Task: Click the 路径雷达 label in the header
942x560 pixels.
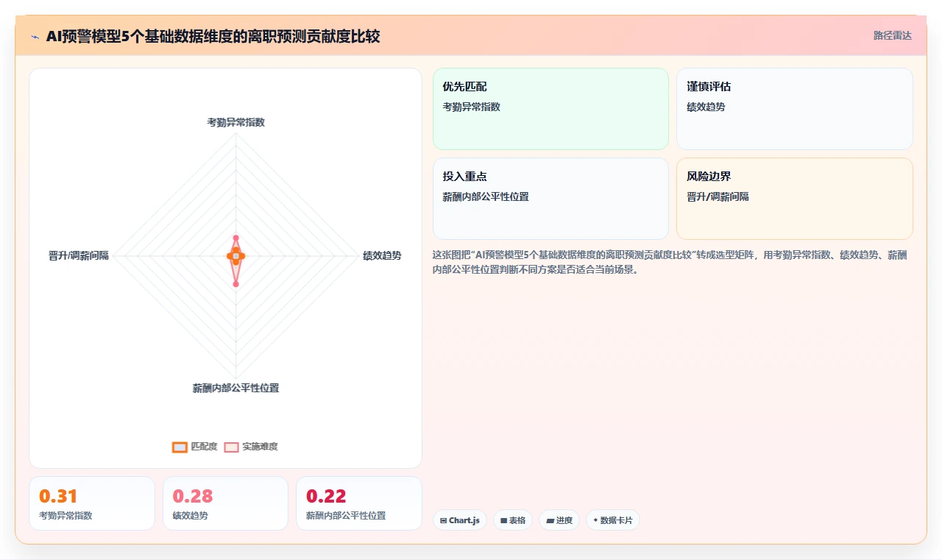Action: point(892,35)
